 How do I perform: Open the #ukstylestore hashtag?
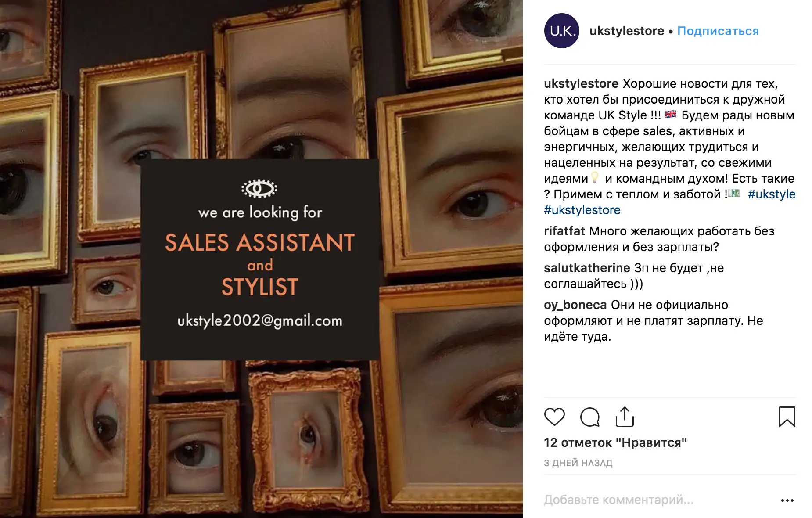[582, 210]
